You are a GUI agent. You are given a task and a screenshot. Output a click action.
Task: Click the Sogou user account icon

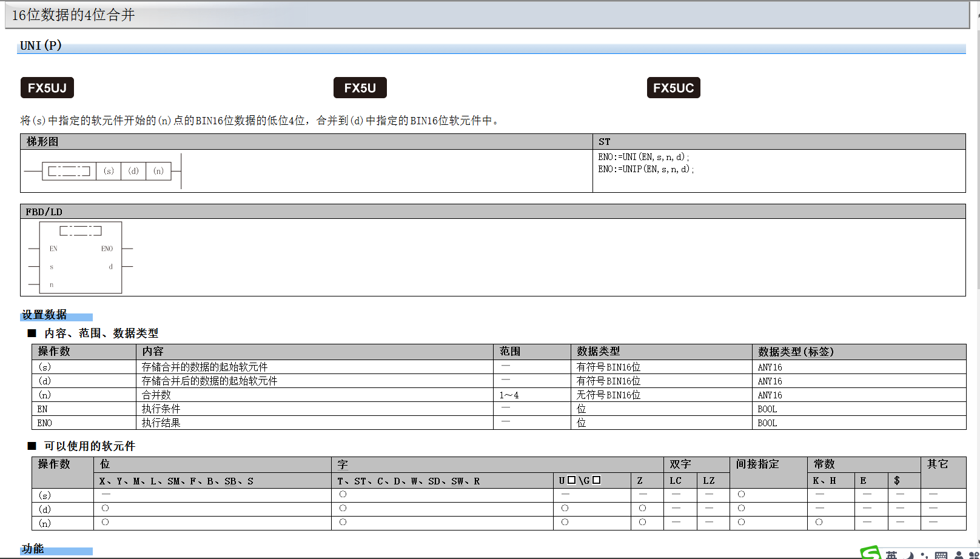click(x=959, y=555)
